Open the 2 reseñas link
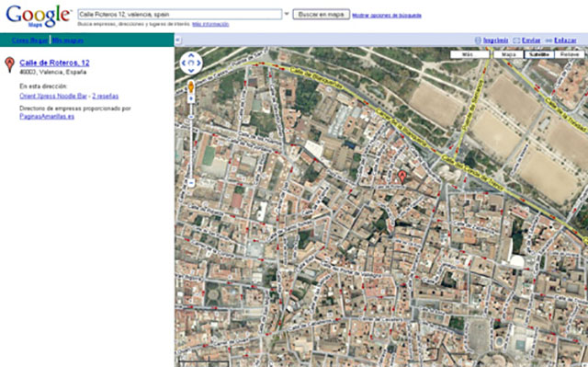The width and height of the screenshot is (588, 367). [x=105, y=96]
